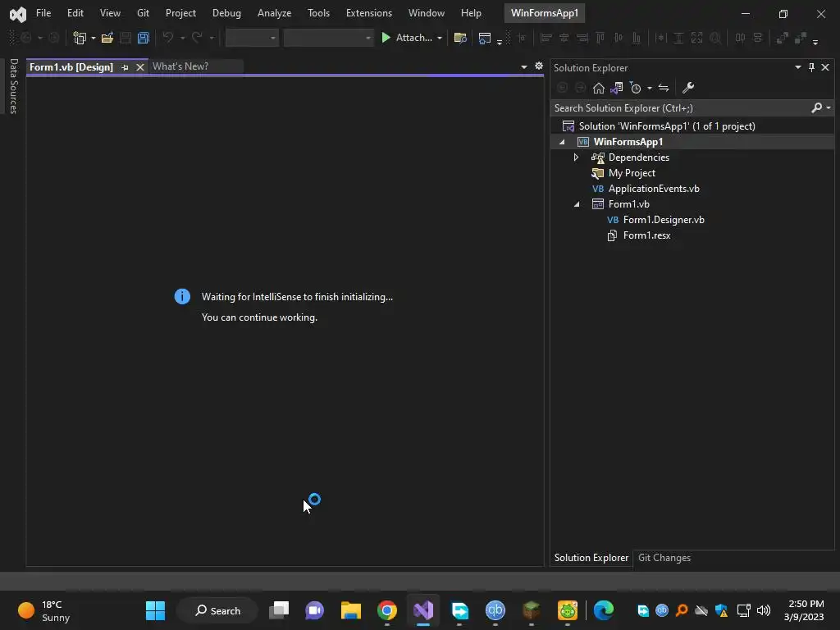Open the solution configurations combo box

252,38
